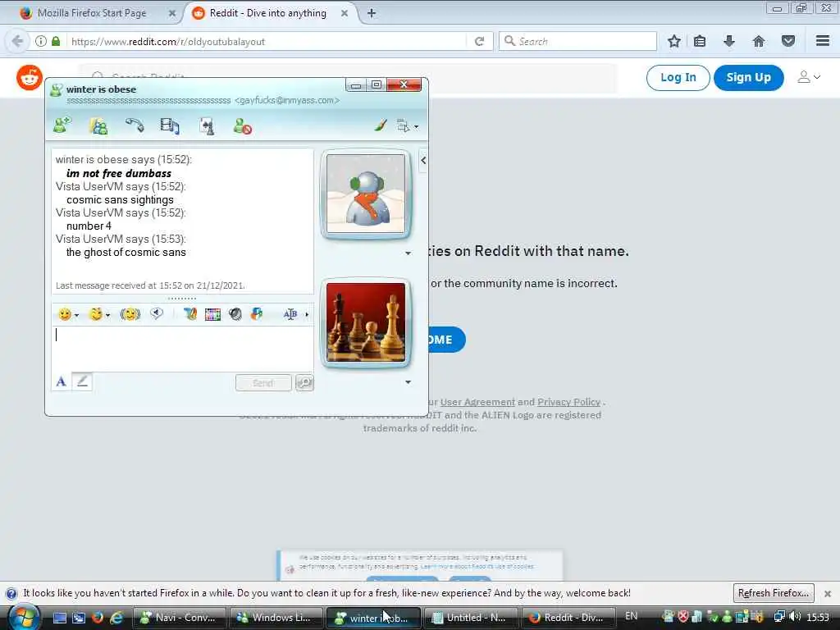
Task: Start a call using the phone handset icon
Action: click(135, 126)
